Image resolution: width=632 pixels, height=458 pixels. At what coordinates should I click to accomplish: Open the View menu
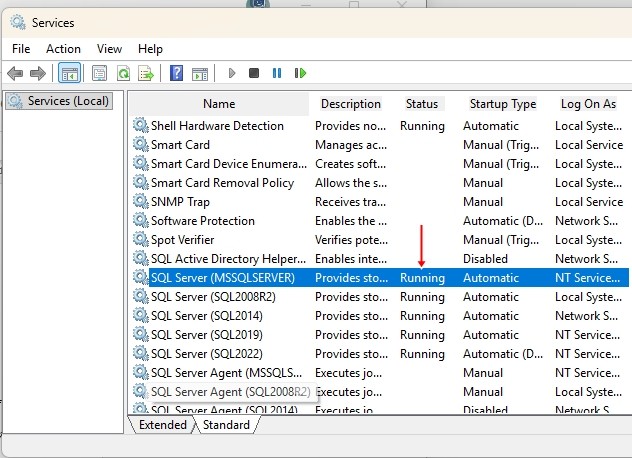point(109,48)
